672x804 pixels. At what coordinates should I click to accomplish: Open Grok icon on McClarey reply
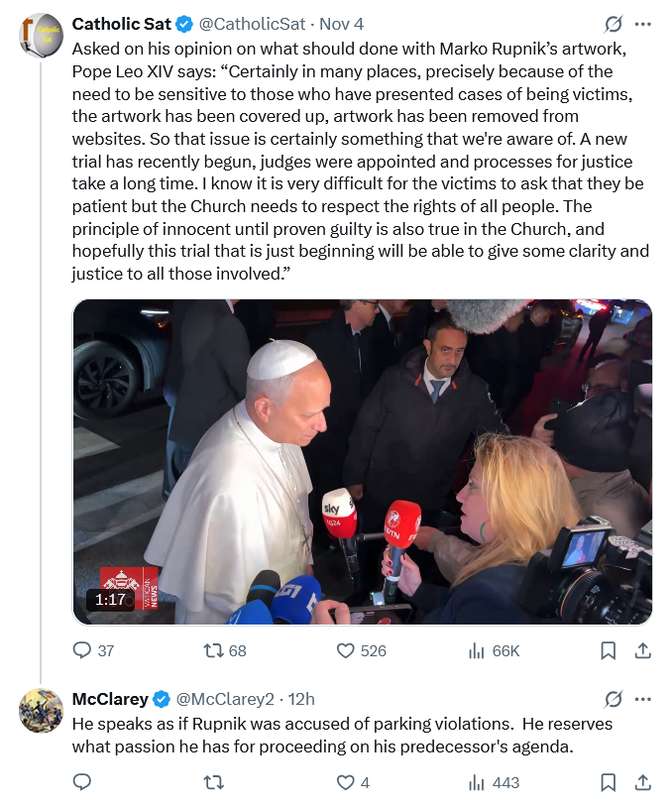pos(613,699)
